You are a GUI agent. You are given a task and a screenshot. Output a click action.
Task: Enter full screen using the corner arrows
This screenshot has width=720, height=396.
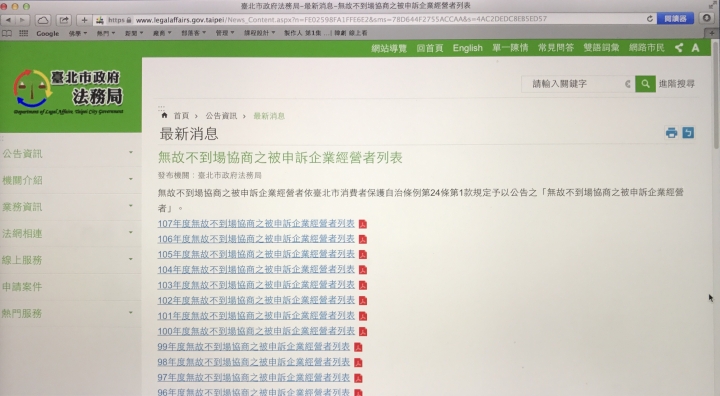(x=713, y=5)
